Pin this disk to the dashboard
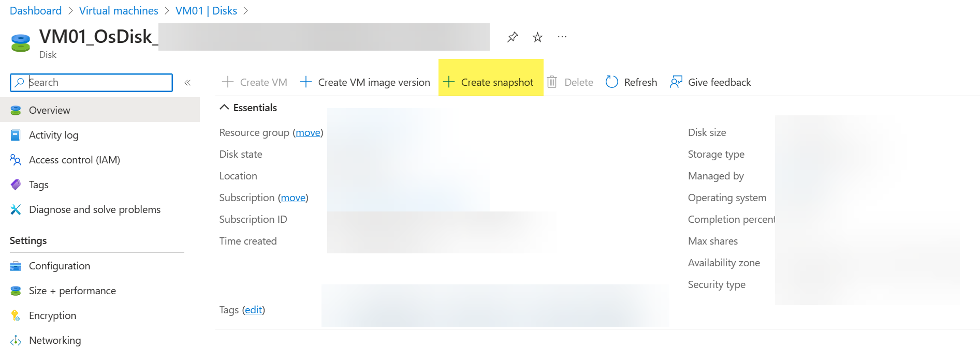The width and height of the screenshot is (980, 349). pyautogui.click(x=513, y=37)
